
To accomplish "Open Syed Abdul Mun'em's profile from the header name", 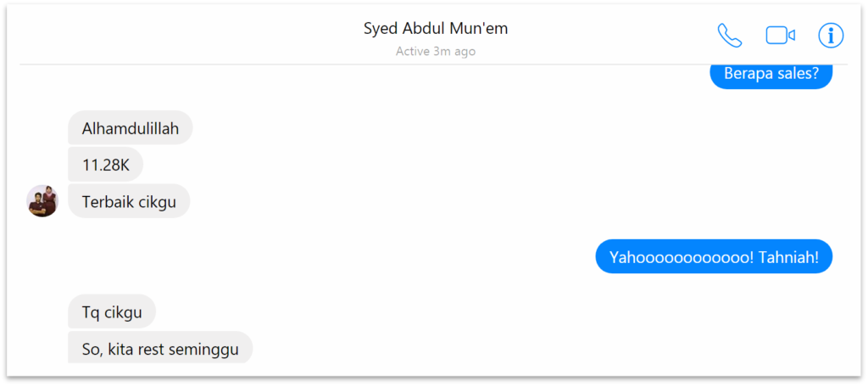I will click(436, 28).
